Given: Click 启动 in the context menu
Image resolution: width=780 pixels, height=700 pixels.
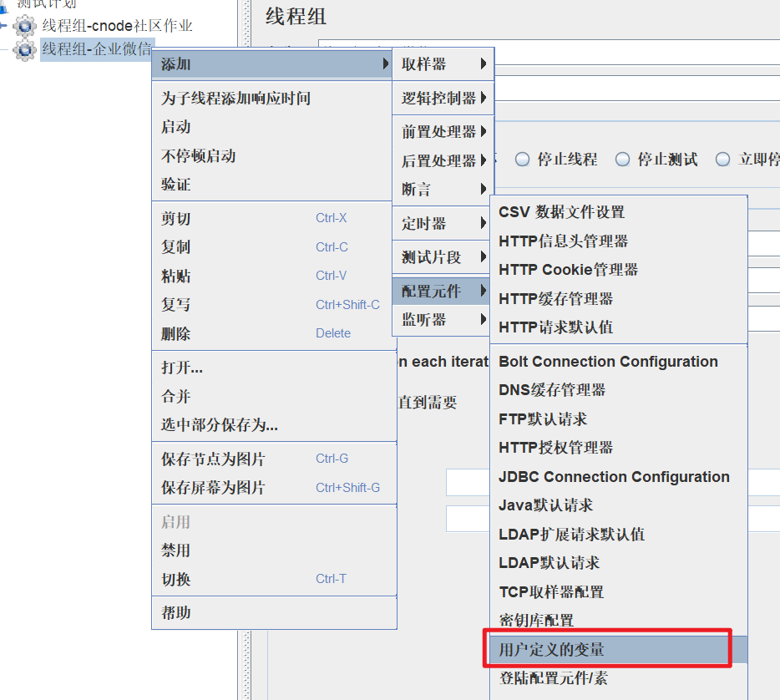Looking at the screenshot, I should click(x=271, y=127).
